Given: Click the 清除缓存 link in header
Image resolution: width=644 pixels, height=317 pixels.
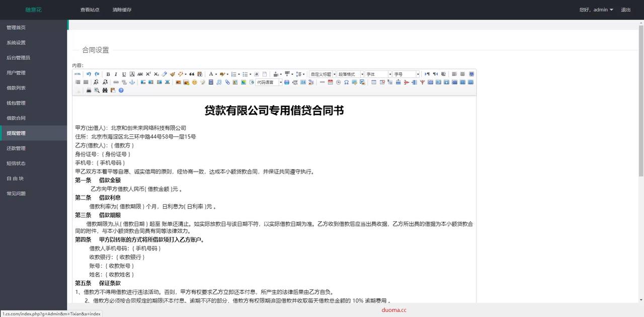Looking at the screenshot, I should tap(122, 10).
